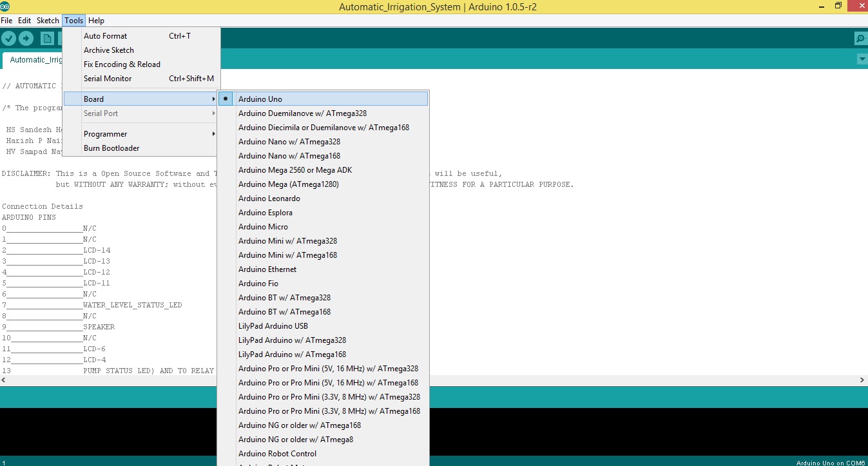Select Arduino Ethernet board
This screenshot has width=868, height=466.
323,269
